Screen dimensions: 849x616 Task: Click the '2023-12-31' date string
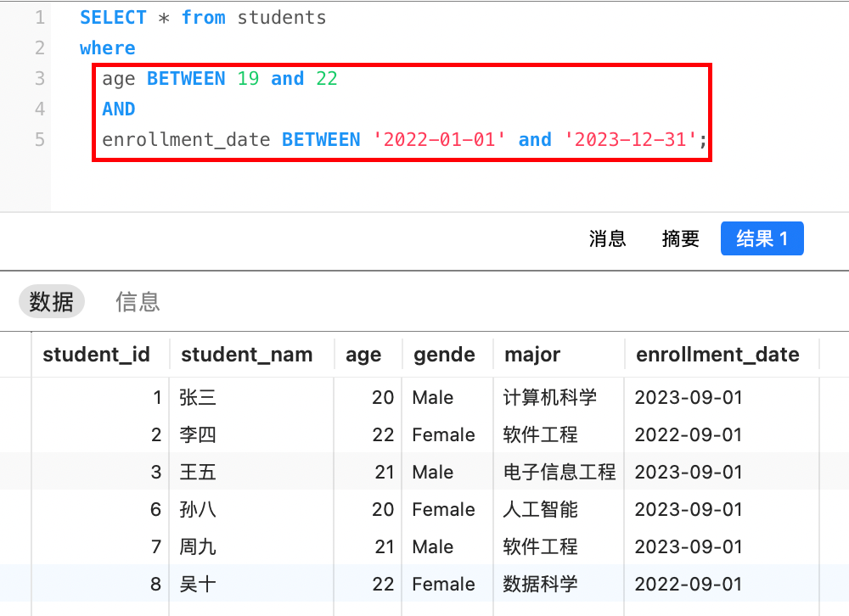[x=631, y=140]
